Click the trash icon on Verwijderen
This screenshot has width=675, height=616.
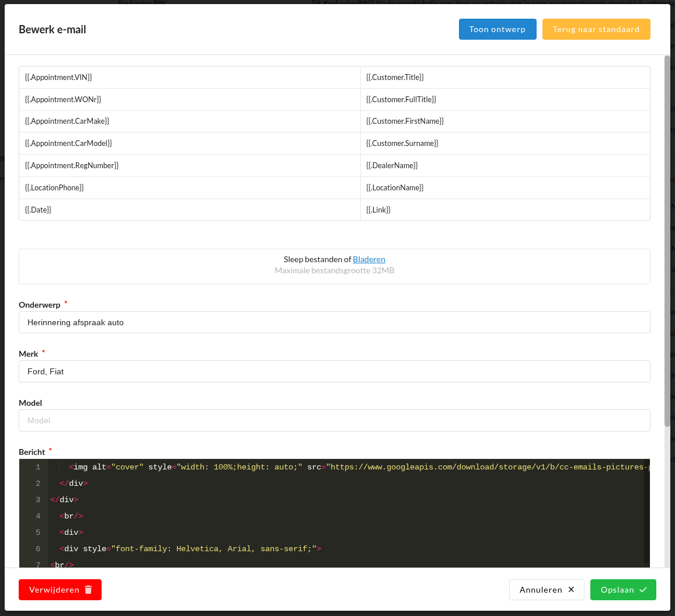tap(88, 590)
